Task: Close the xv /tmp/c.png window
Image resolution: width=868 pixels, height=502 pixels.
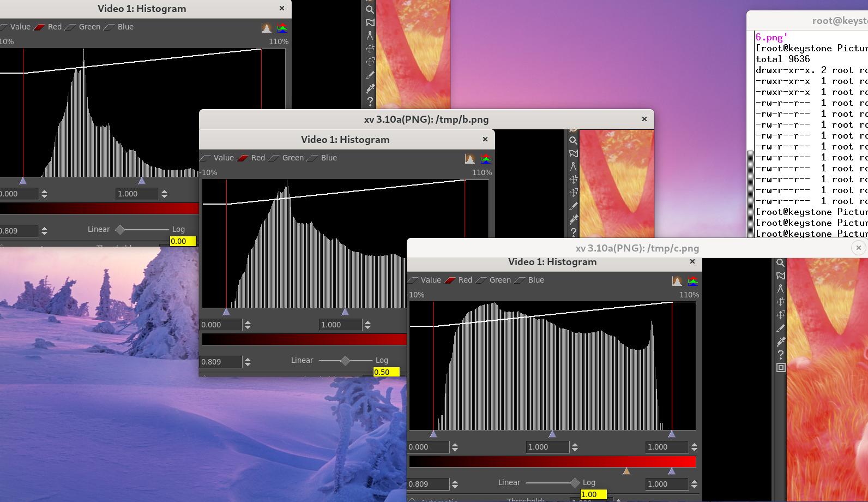Action: tap(858, 248)
